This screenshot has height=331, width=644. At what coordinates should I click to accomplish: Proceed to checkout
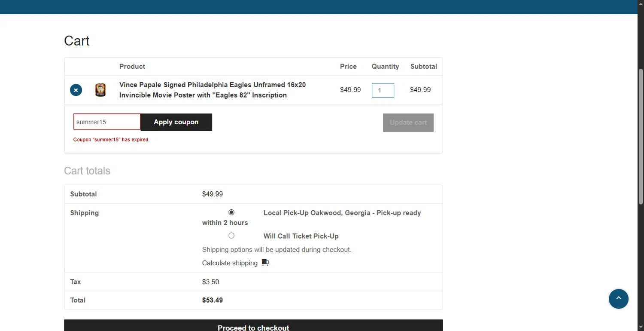pos(253,325)
